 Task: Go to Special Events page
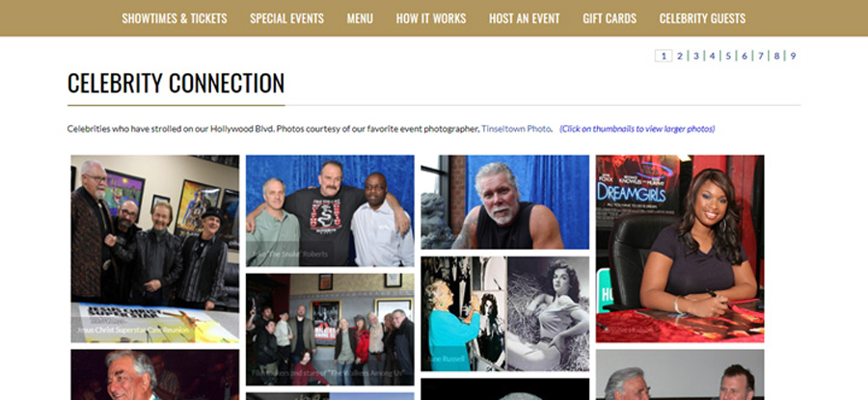pyautogui.click(x=286, y=18)
